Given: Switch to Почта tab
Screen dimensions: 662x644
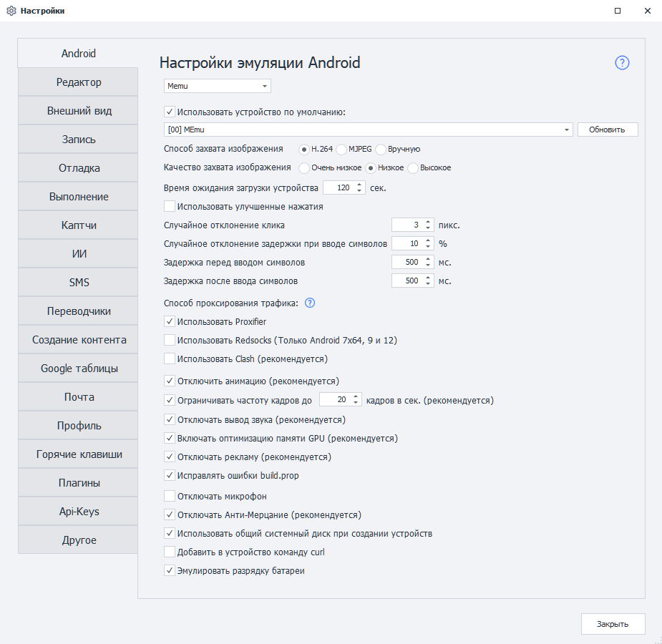Looking at the screenshot, I should pos(78,397).
